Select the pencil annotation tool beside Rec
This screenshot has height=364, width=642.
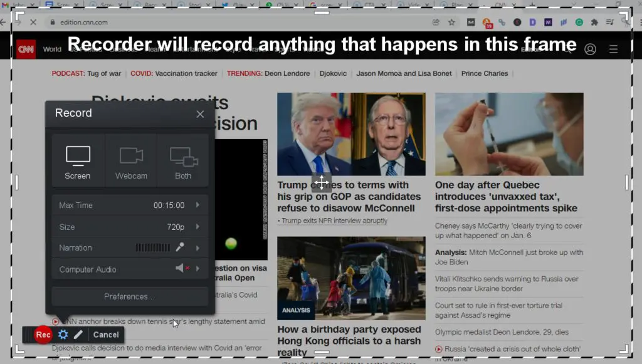(78, 335)
